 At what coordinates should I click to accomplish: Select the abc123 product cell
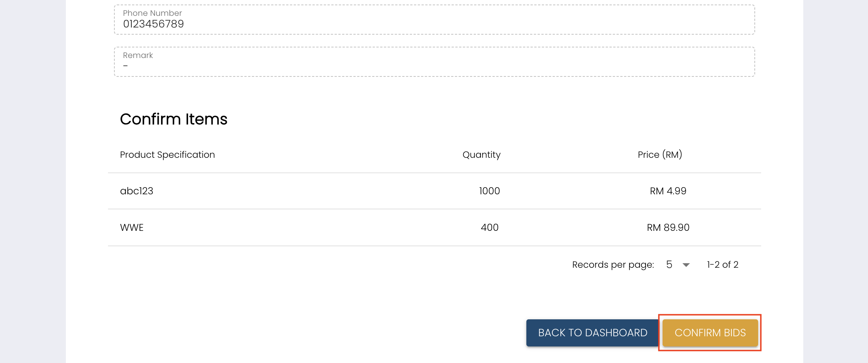pyautogui.click(x=137, y=191)
